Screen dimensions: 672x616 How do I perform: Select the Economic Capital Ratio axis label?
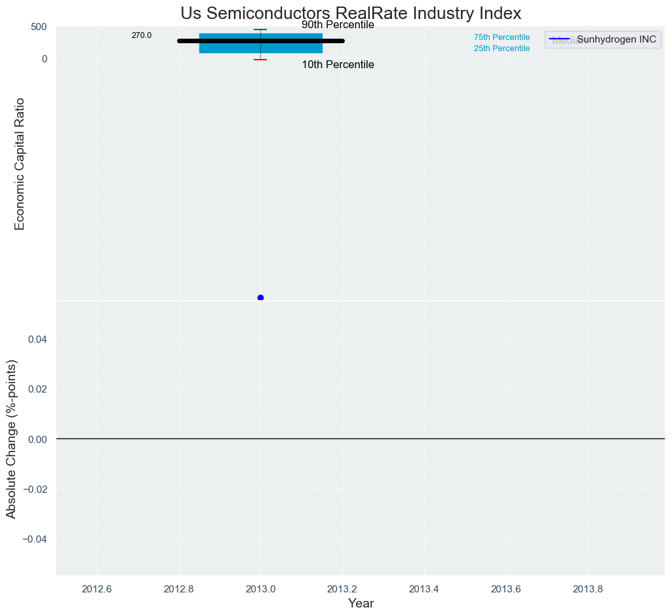[x=20, y=164]
